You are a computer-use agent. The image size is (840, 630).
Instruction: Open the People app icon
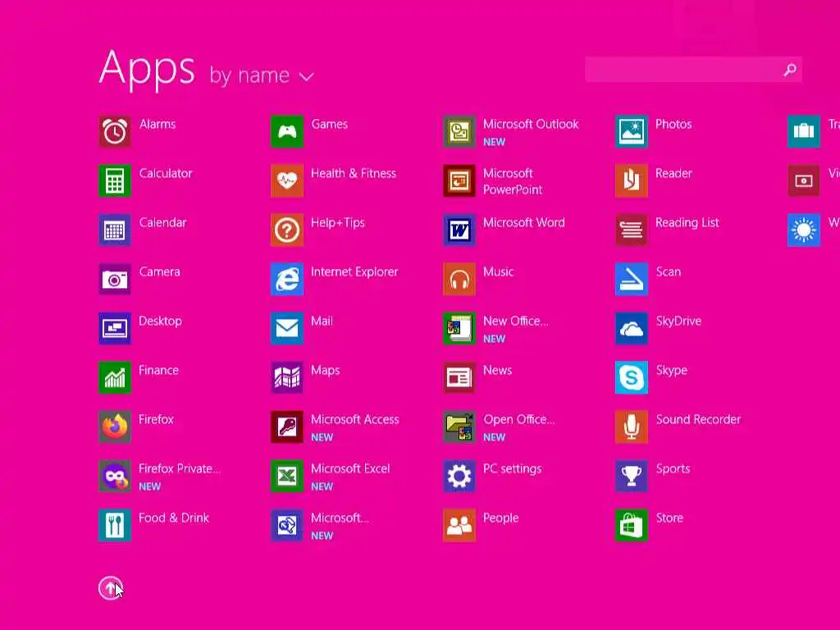(459, 526)
